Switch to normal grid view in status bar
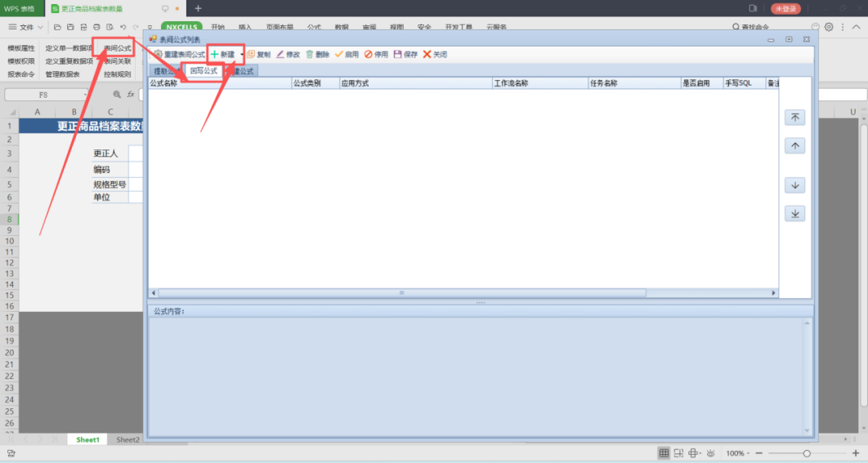 [664, 453]
